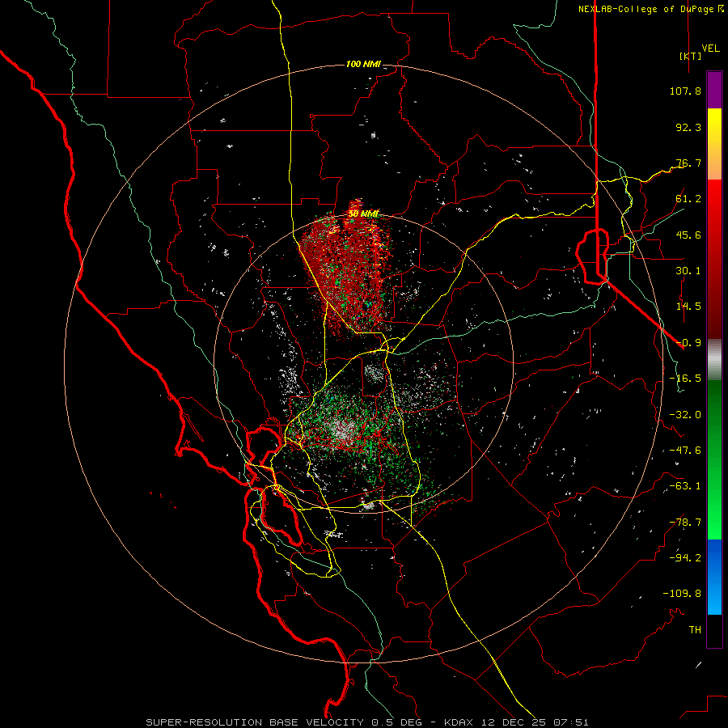The width and height of the screenshot is (728, 728).
Task: Click the 92.3 velocity scale value
Action: click(x=688, y=127)
